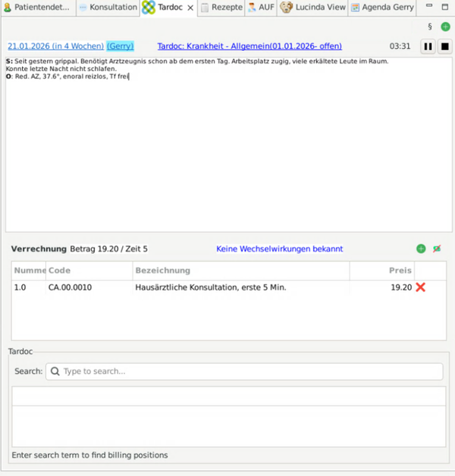The width and height of the screenshot is (455, 476).
Task: Click the Nummer column header
Action: pyautogui.click(x=29, y=271)
